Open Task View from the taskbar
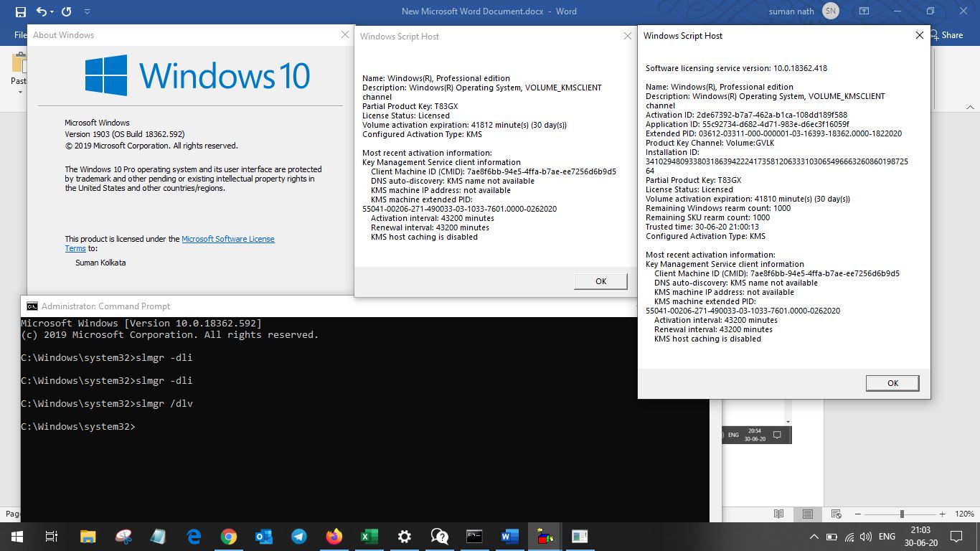Image resolution: width=980 pixels, height=551 pixels. (x=52, y=536)
